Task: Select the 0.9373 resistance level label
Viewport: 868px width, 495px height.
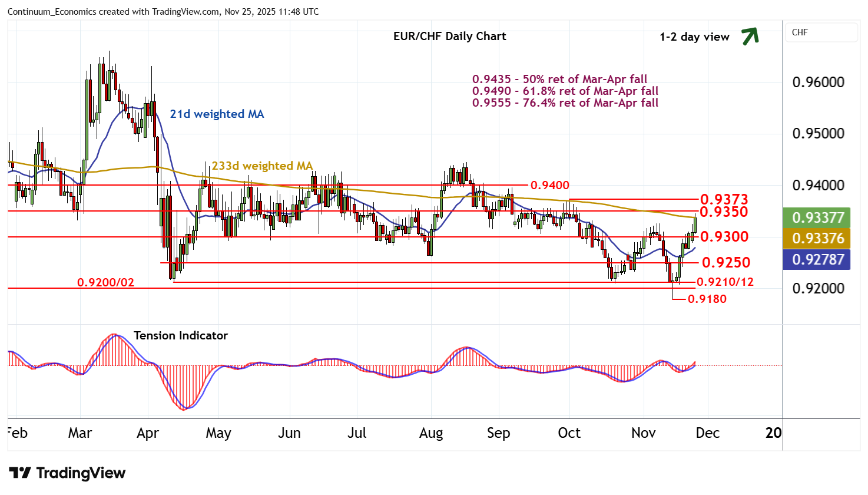Action: (x=724, y=199)
